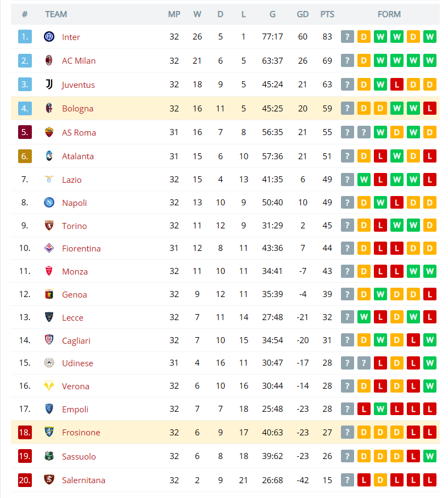The image size is (448, 498).
Task: Click the blue position 1 badge
Action: (25, 37)
